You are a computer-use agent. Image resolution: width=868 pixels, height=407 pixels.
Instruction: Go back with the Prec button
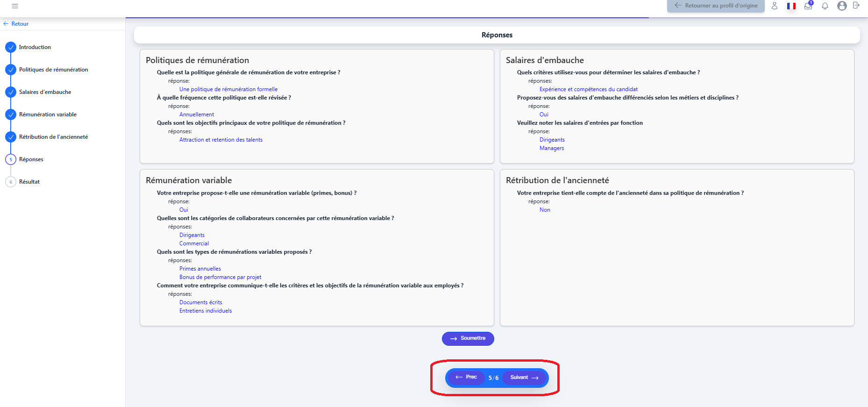(466, 377)
